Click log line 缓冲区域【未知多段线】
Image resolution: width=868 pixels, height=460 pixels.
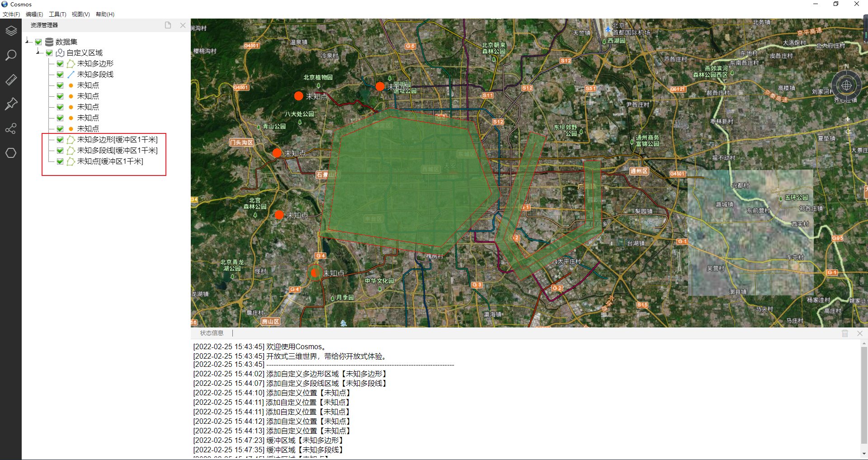coord(269,450)
